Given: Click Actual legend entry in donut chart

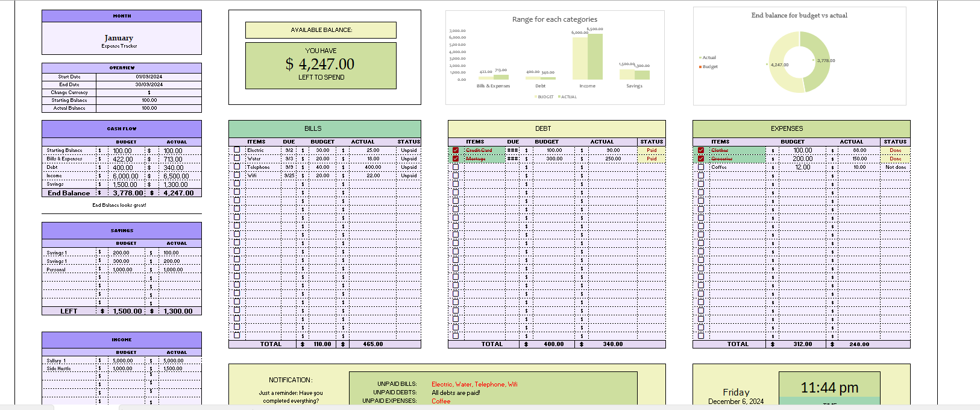Looking at the screenshot, I should click(x=708, y=57).
